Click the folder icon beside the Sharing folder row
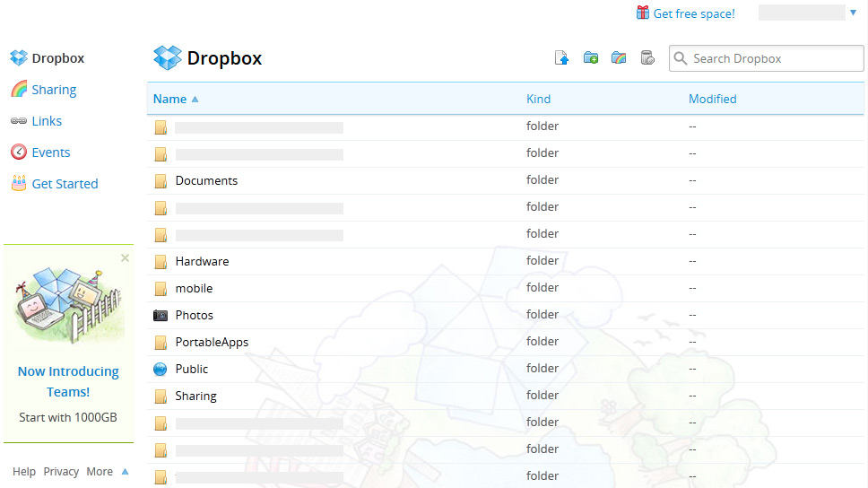 [x=161, y=396]
